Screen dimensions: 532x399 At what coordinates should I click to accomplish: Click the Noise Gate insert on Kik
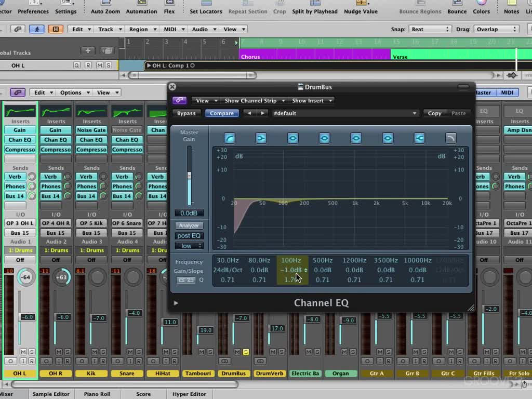91,130
